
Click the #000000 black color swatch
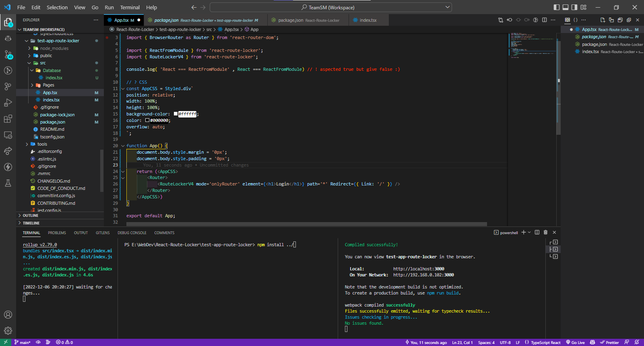[147, 120]
